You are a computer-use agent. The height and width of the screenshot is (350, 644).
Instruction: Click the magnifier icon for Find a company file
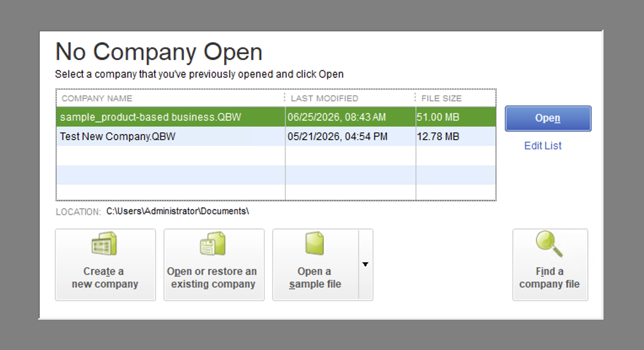coord(549,244)
